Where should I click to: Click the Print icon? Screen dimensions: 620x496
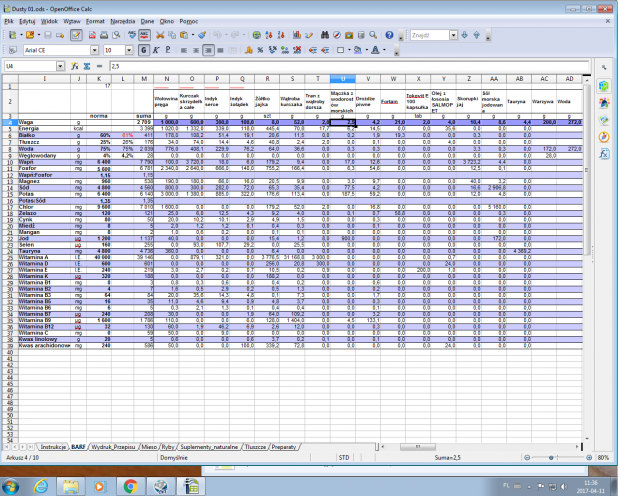point(104,35)
